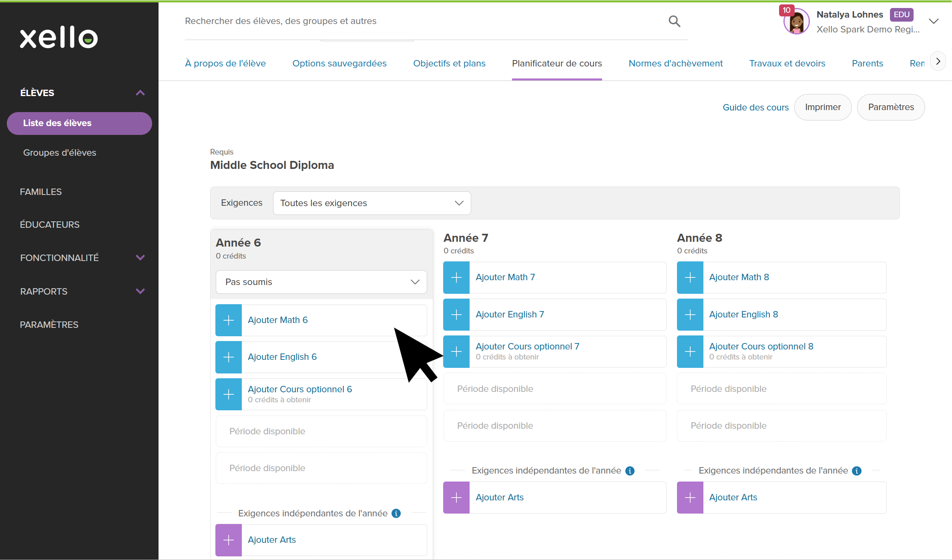Collapse the Élèves sidebar section

tap(140, 93)
